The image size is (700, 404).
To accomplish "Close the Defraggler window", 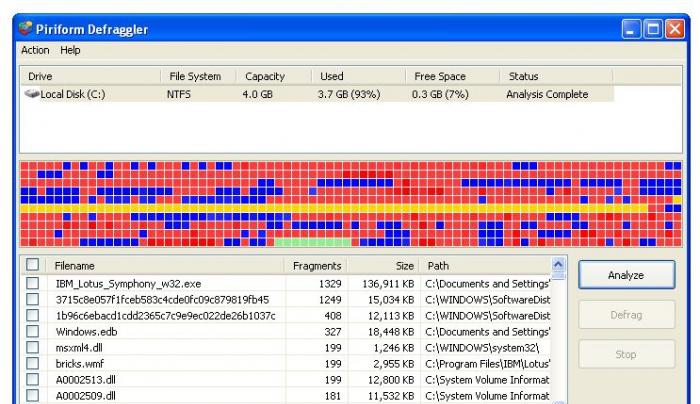I will point(675,29).
